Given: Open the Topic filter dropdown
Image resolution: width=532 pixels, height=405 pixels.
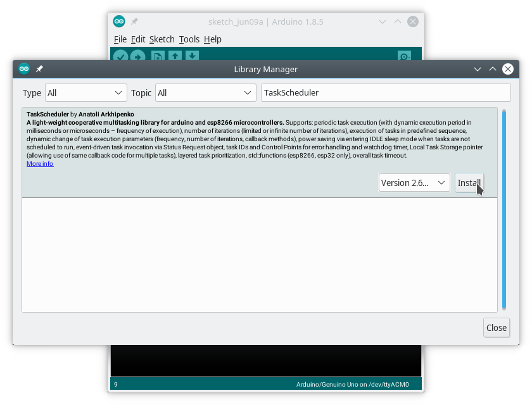Looking at the screenshot, I should coord(205,92).
